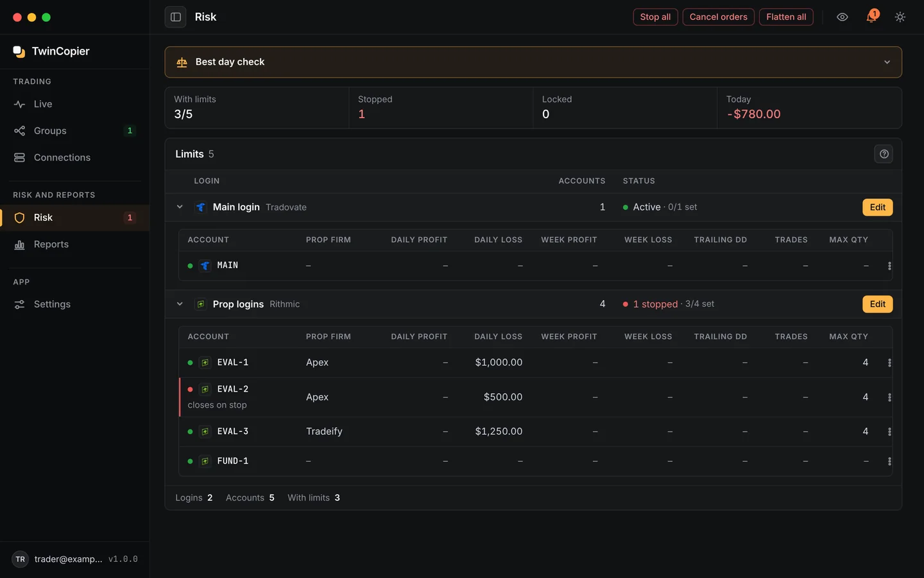
Task: Open the MAIN account row menu
Action: [x=889, y=266]
